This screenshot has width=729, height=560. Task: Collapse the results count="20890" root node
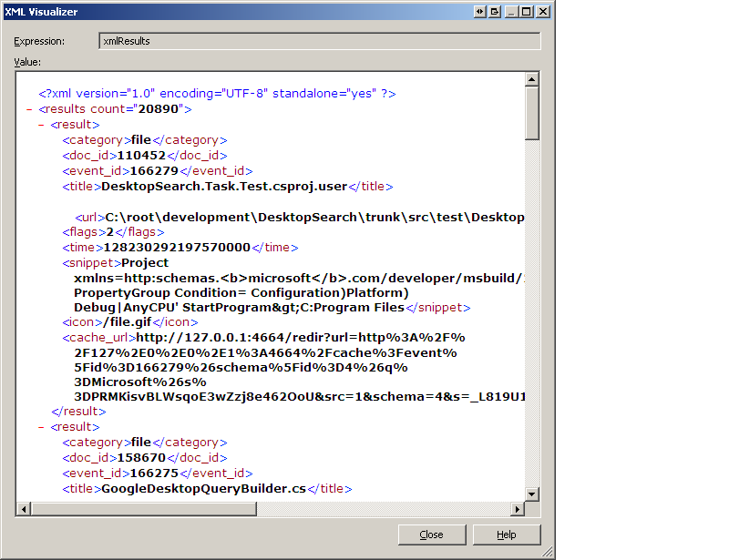point(30,109)
